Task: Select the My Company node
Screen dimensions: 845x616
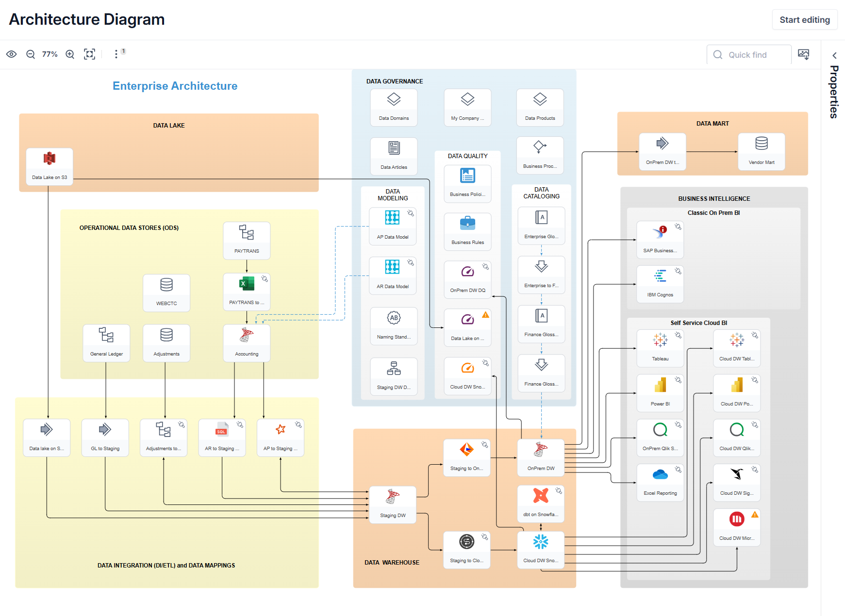Action: [x=467, y=107]
